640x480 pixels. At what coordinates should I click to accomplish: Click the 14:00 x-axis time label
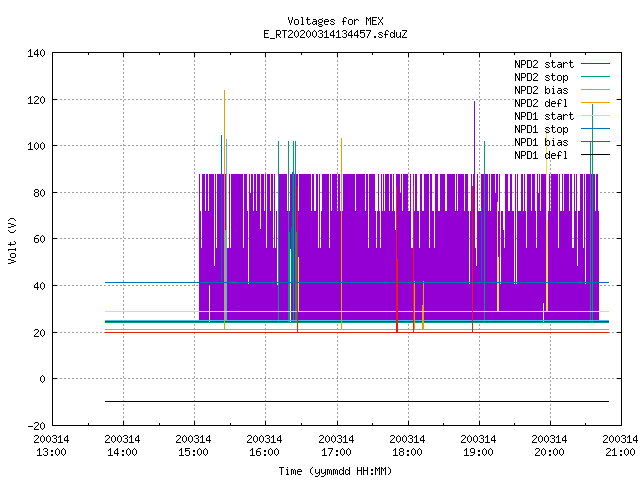click(x=122, y=452)
